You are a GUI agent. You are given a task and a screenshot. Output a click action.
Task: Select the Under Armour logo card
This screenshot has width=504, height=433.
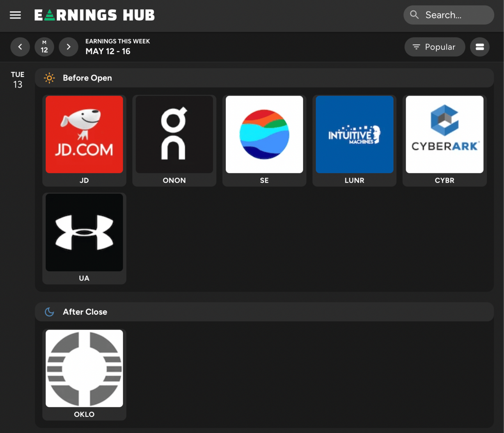[x=84, y=232]
